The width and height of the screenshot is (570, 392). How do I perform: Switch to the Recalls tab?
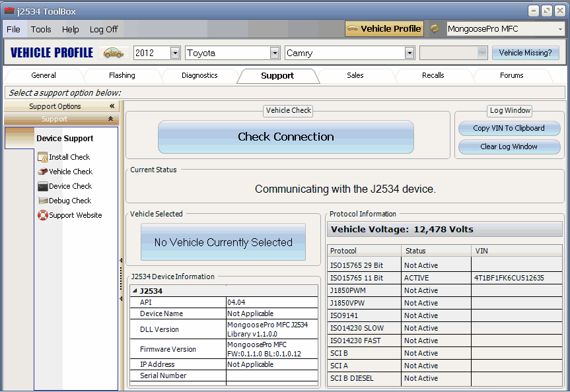pyautogui.click(x=433, y=75)
